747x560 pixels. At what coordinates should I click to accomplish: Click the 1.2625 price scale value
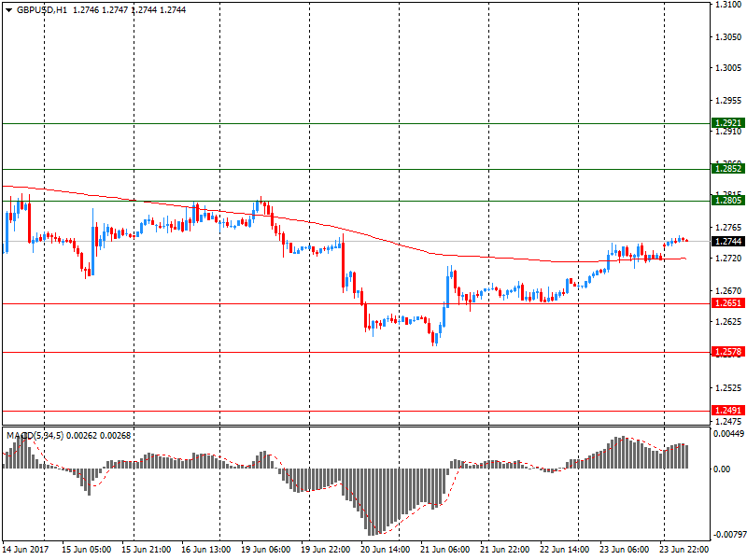pyautogui.click(x=728, y=322)
